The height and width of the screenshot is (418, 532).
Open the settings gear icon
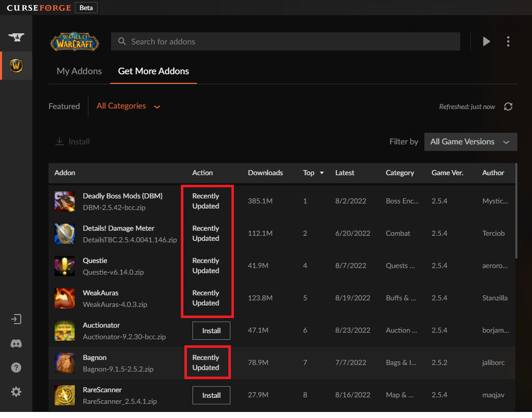(16, 392)
